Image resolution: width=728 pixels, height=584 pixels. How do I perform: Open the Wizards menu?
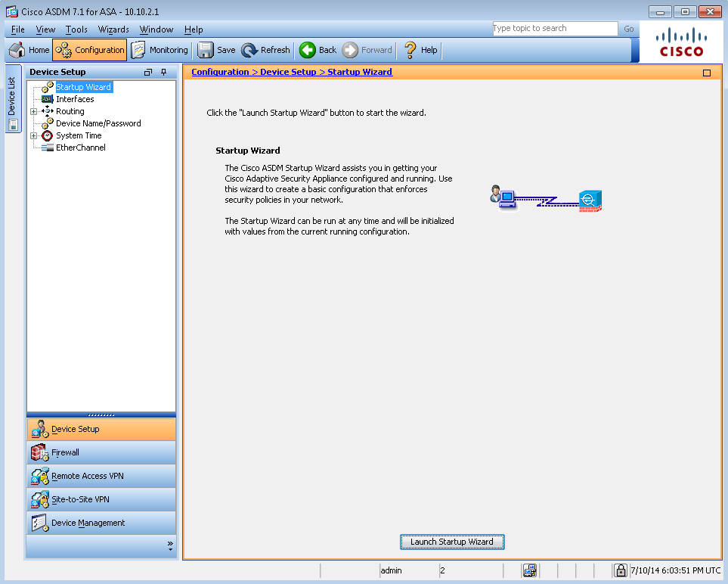click(113, 30)
